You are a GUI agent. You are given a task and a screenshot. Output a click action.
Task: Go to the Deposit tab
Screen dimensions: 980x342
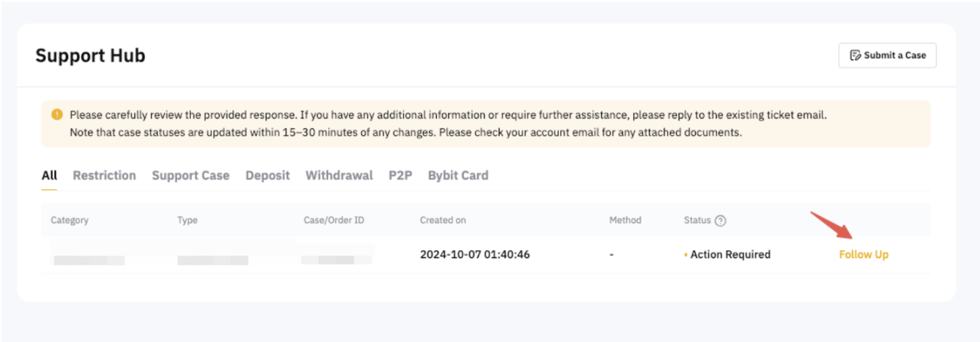267,176
